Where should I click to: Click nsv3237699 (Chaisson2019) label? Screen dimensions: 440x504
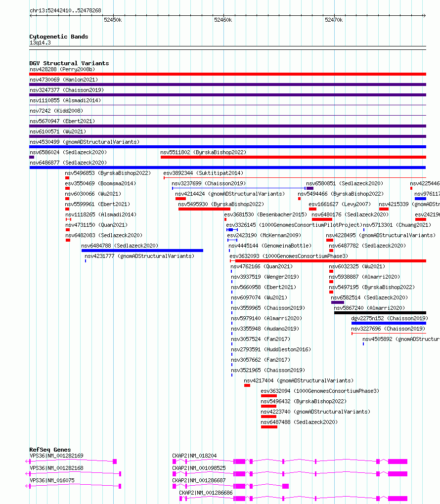[x=209, y=183]
